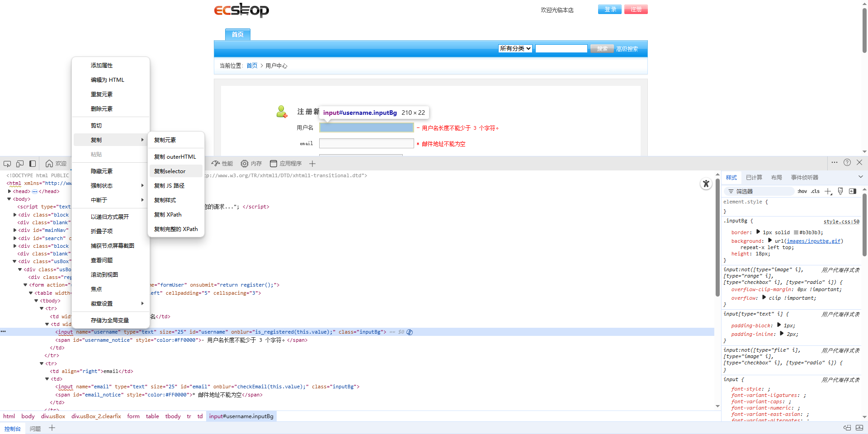
Task: Toggle :hov element state panel
Action: (802, 191)
